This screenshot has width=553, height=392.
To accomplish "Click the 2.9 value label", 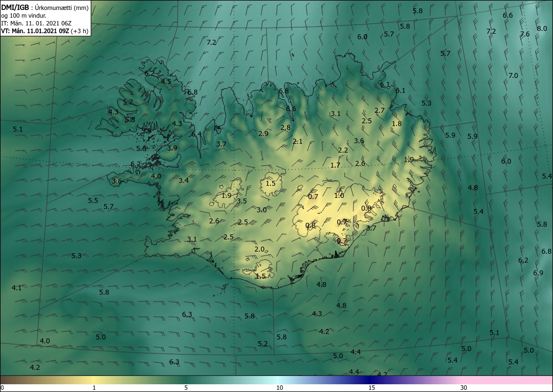I will coord(263,133).
